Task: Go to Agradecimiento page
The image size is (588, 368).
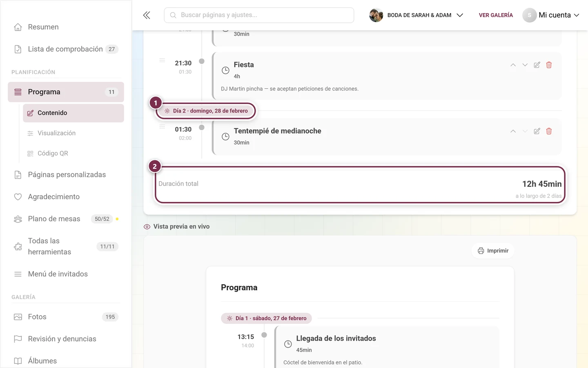Action: pyautogui.click(x=66, y=197)
